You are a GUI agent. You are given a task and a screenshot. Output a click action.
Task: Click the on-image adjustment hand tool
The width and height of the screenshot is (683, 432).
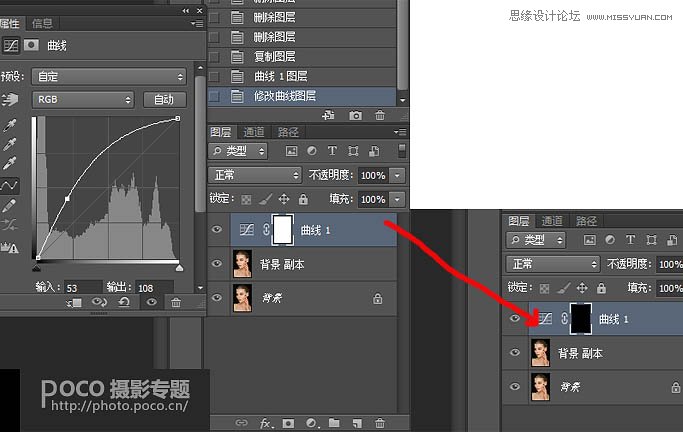(12, 99)
